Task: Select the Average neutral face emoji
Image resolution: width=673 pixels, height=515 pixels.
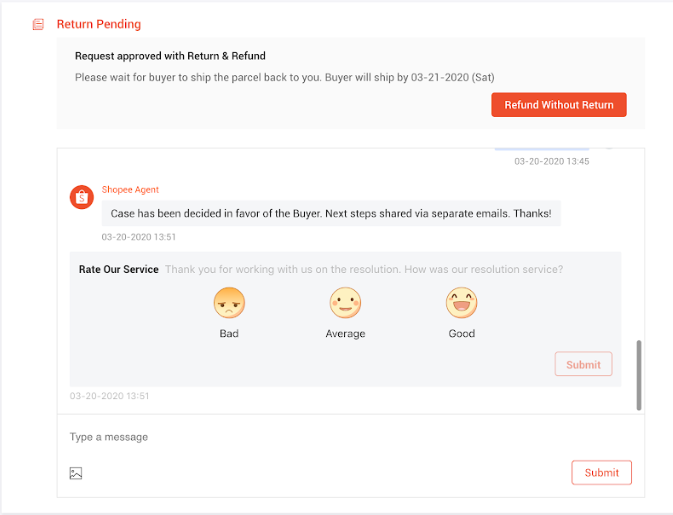Action: click(345, 303)
